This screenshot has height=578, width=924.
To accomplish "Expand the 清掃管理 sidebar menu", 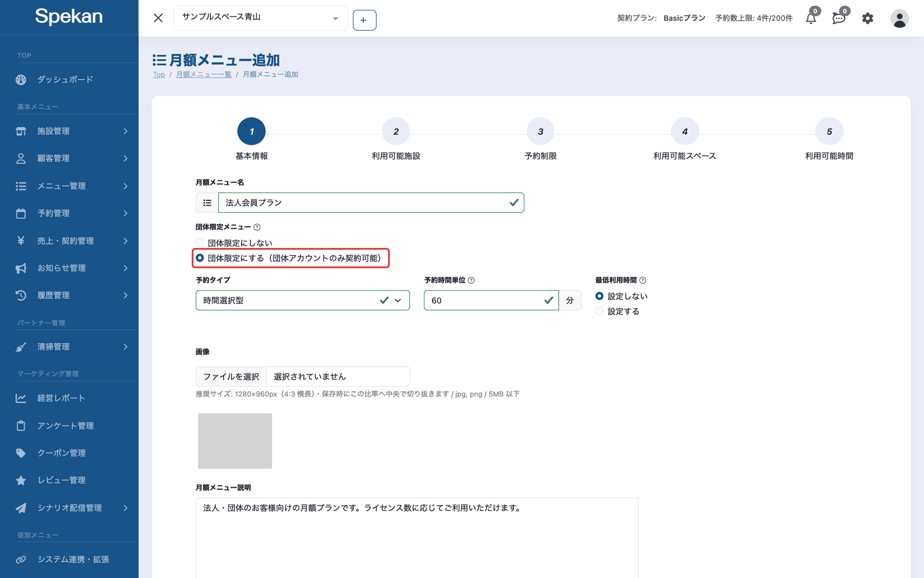I will click(x=69, y=347).
